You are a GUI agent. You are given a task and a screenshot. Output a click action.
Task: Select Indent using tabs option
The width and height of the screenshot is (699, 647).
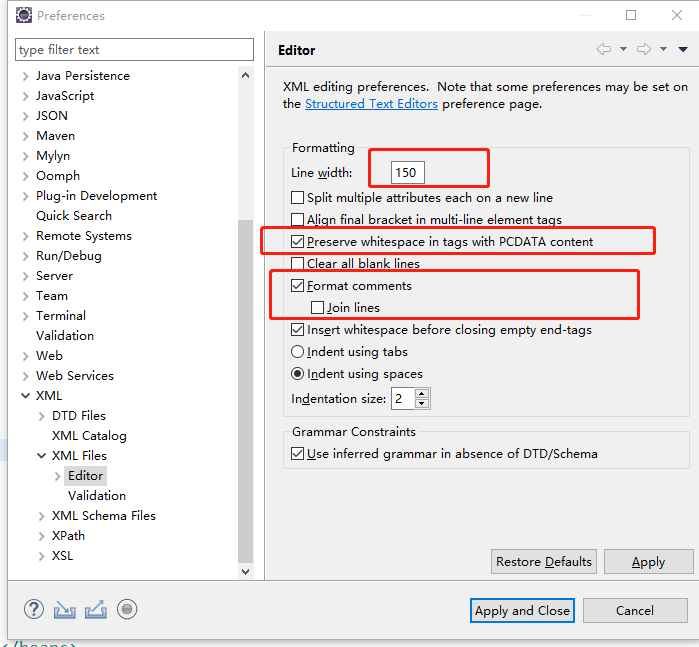(x=298, y=352)
